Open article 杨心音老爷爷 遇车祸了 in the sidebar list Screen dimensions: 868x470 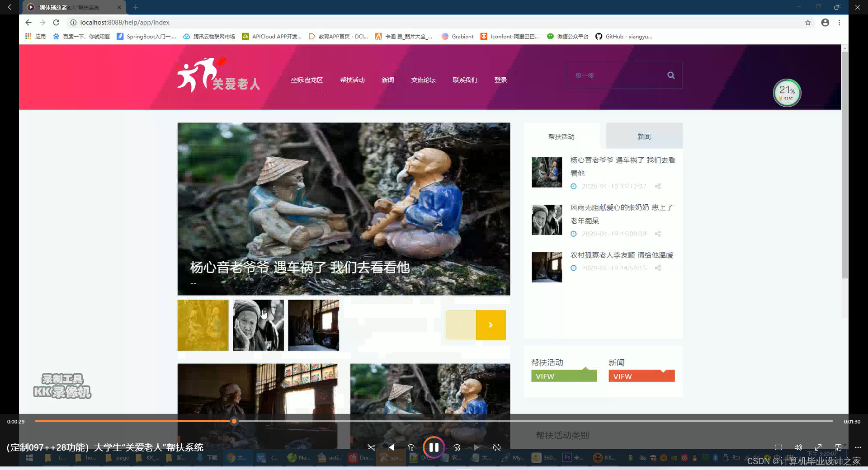tap(623, 166)
